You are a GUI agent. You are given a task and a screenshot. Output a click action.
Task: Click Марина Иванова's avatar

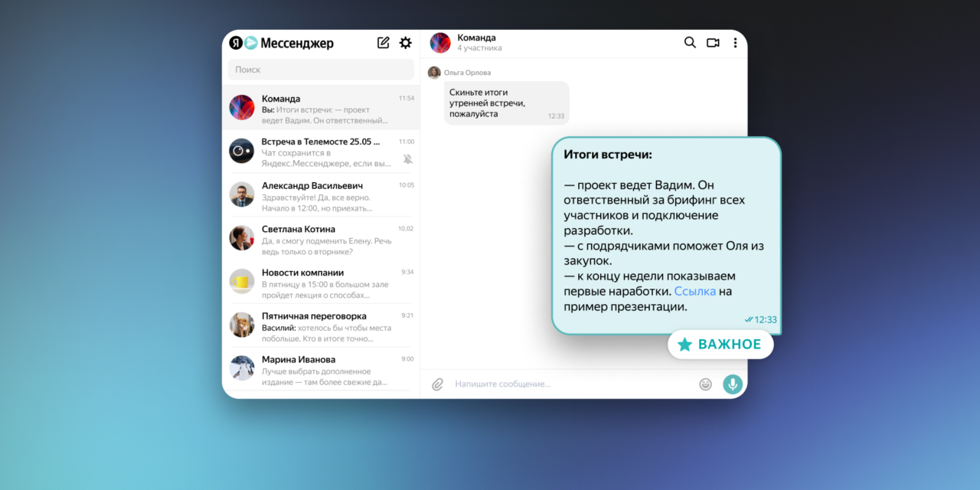[242, 368]
